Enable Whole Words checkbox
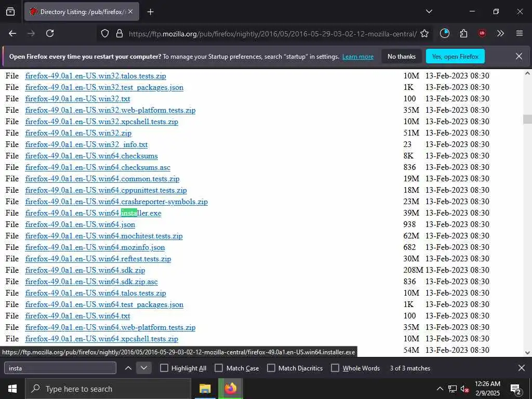This screenshot has width=532, height=399. pyautogui.click(x=335, y=368)
